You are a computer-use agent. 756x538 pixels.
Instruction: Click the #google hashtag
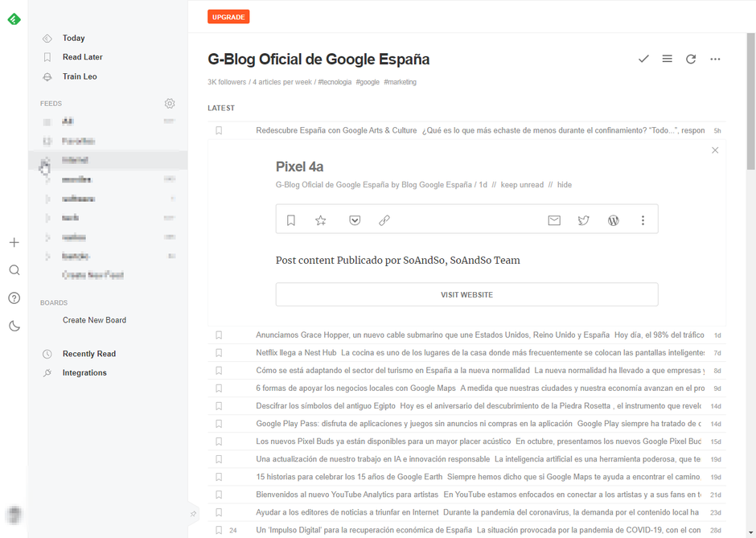coord(368,82)
